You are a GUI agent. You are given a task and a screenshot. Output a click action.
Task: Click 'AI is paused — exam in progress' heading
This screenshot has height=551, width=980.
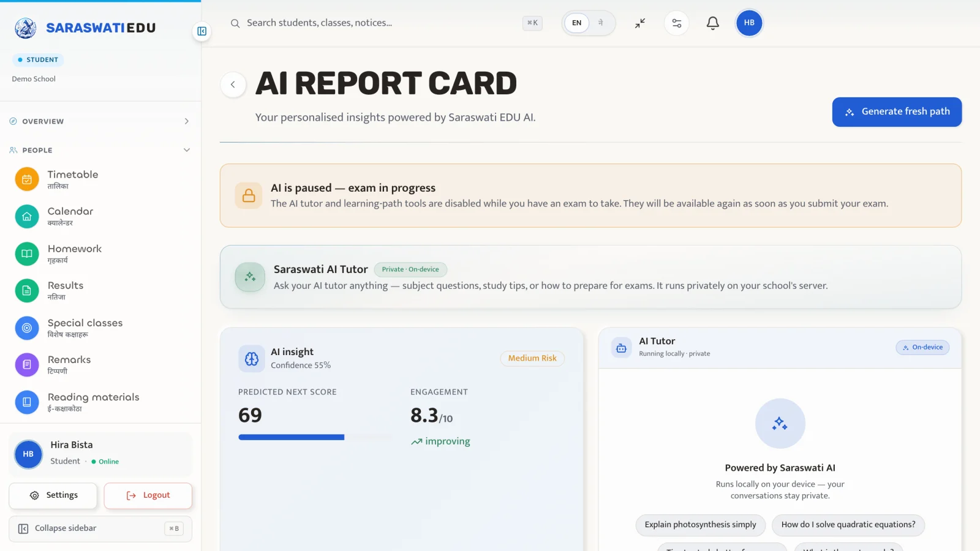353,188
